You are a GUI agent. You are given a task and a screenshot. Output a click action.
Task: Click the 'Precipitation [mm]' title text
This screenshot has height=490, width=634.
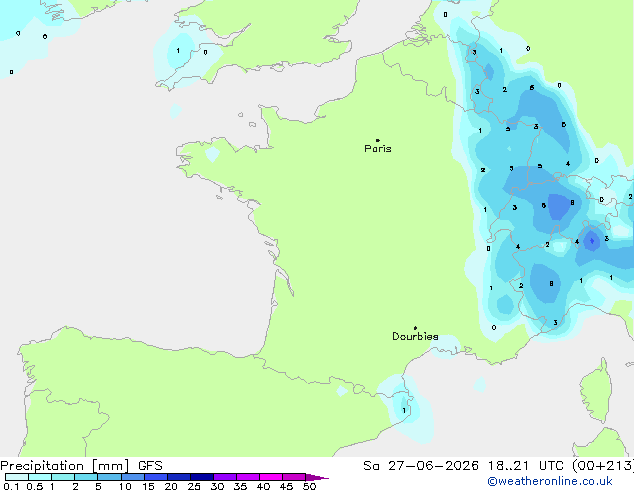(x=65, y=466)
